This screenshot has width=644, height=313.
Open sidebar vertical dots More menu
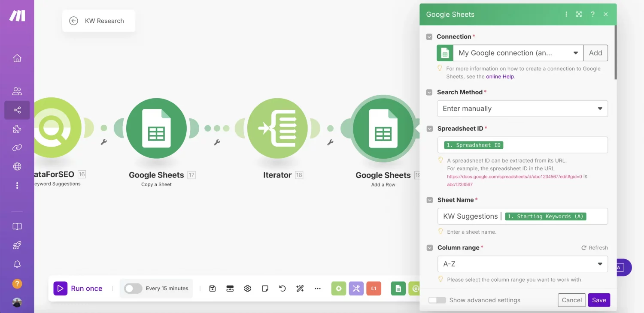pos(17,186)
